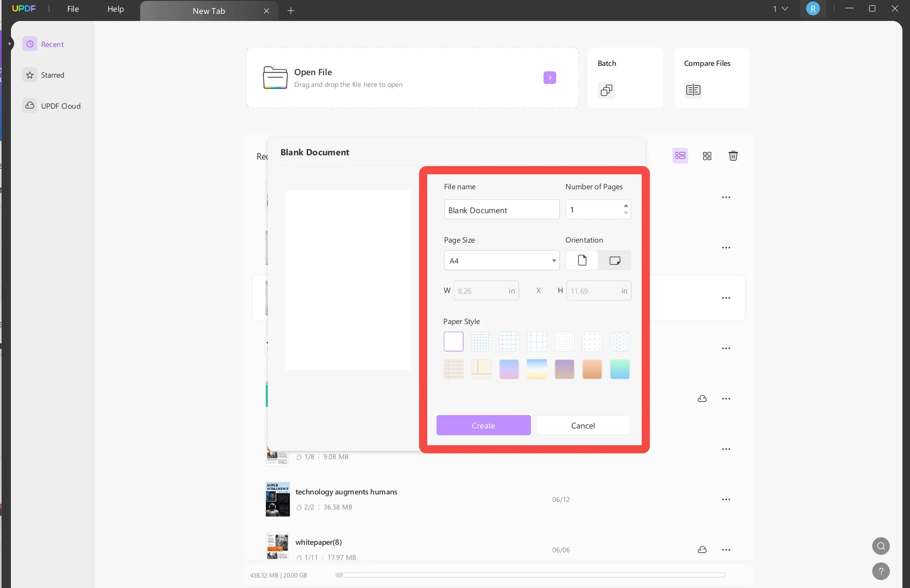The width and height of the screenshot is (910, 588).
Task: Click the Recent sidebar menu item
Action: [x=52, y=44]
